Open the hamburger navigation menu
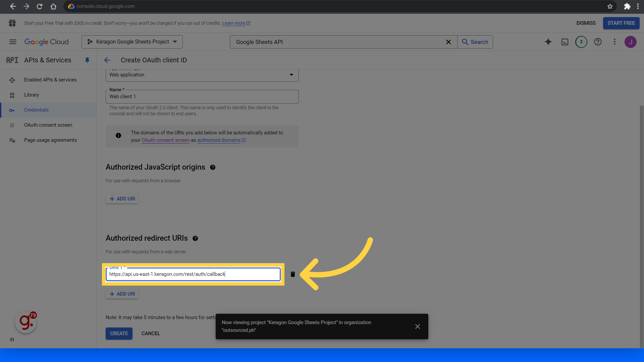This screenshot has height=362, width=644. [x=13, y=42]
